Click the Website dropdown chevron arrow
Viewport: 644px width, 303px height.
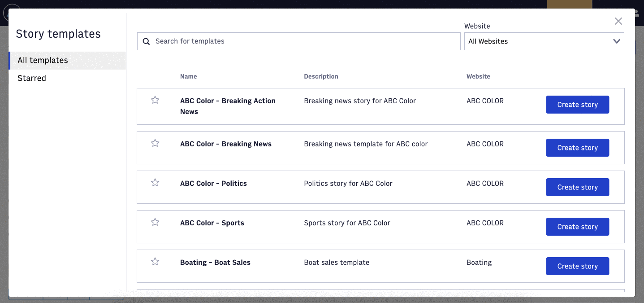click(x=617, y=41)
